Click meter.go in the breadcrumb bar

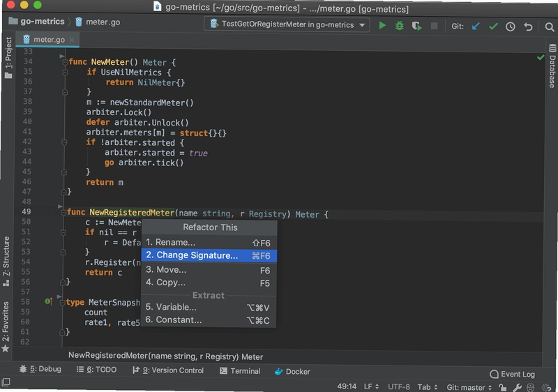pyautogui.click(x=98, y=22)
